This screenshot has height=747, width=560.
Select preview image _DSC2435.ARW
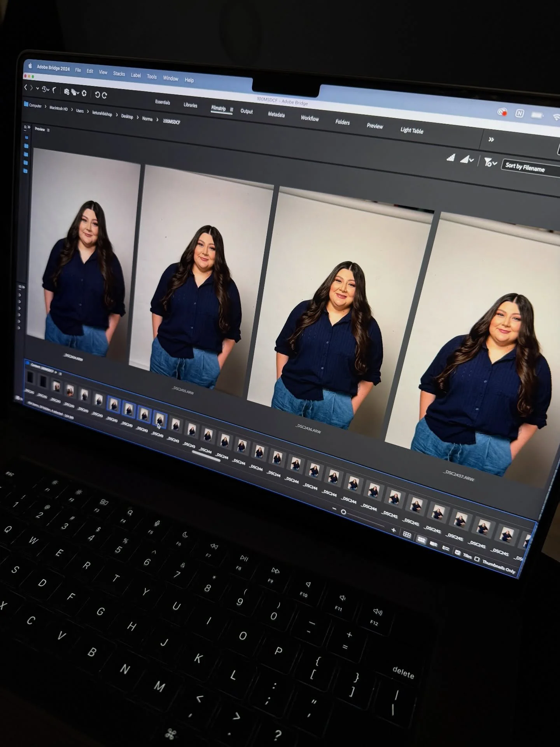pos(202,277)
